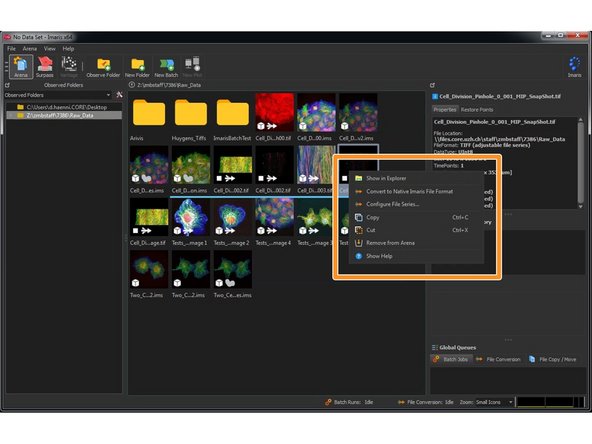Viewport: 592px width, 444px height.
Task: Select the red Cell_Di...h00.tif thumbnail
Action: (x=274, y=112)
